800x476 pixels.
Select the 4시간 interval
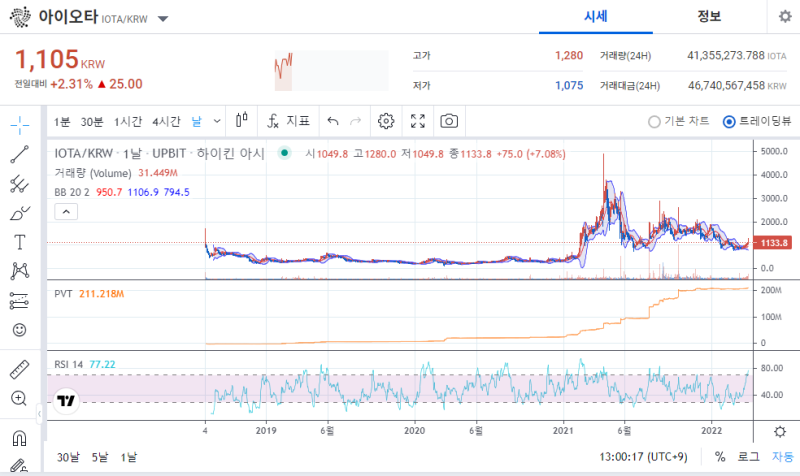pyautogui.click(x=166, y=121)
